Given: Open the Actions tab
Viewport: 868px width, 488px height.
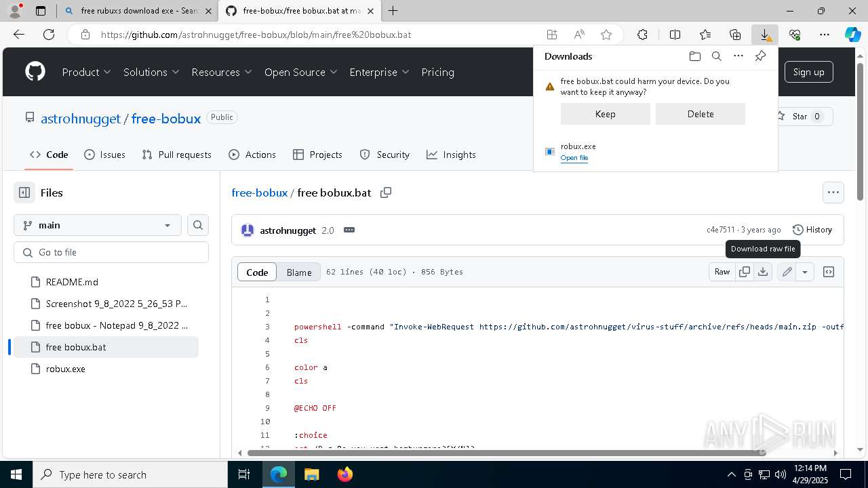Looking at the screenshot, I should coord(252,155).
